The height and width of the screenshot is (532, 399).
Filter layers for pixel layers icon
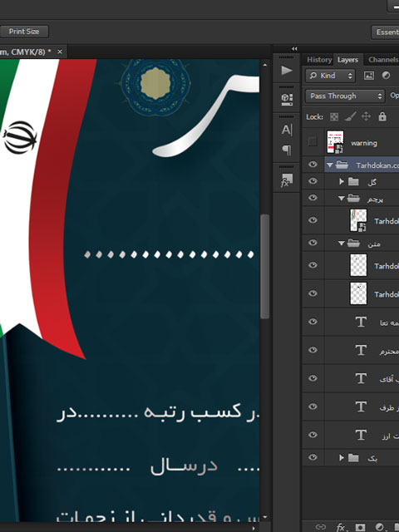pos(369,76)
